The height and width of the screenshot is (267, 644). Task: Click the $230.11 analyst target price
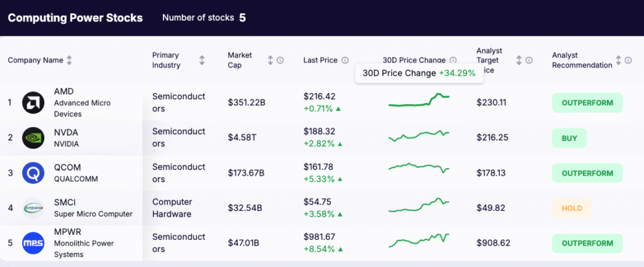(x=491, y=103)
